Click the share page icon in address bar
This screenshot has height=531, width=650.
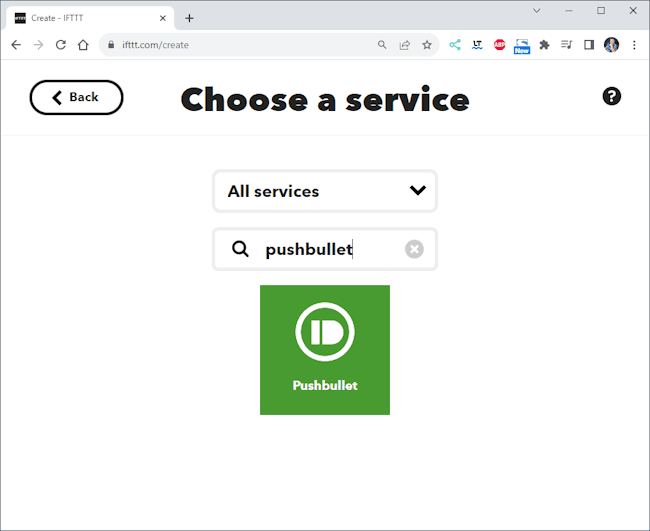(405, 45)
